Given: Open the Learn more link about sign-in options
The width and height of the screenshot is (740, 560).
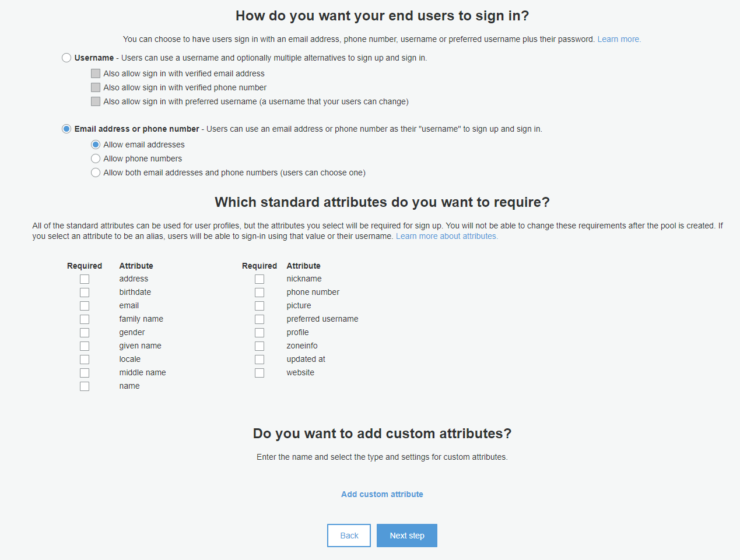Looking at the screenshot, I should tap(619, 39).
